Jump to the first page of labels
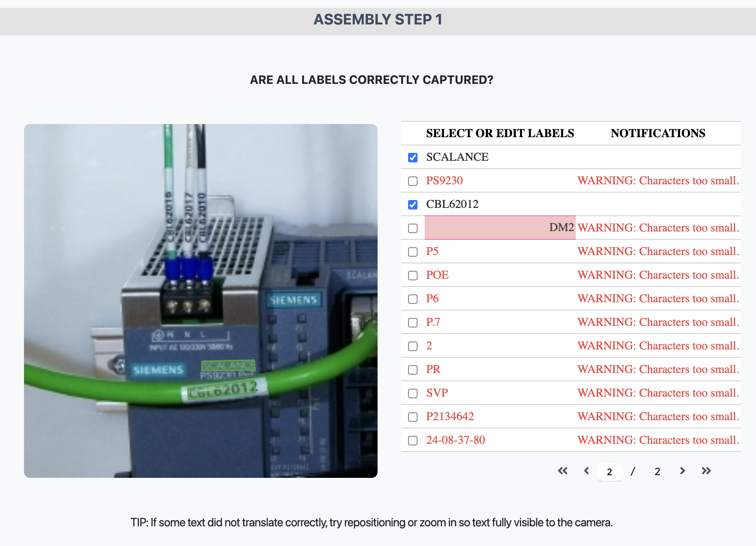The height and width of the screenshot is (546, 756). coord(563,471)
